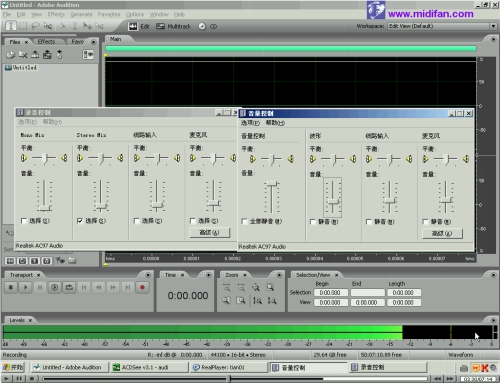Click Zoom Out Full icon in Zoom panel
This screenshot has width=500, height=383.
tap(256, 287)
